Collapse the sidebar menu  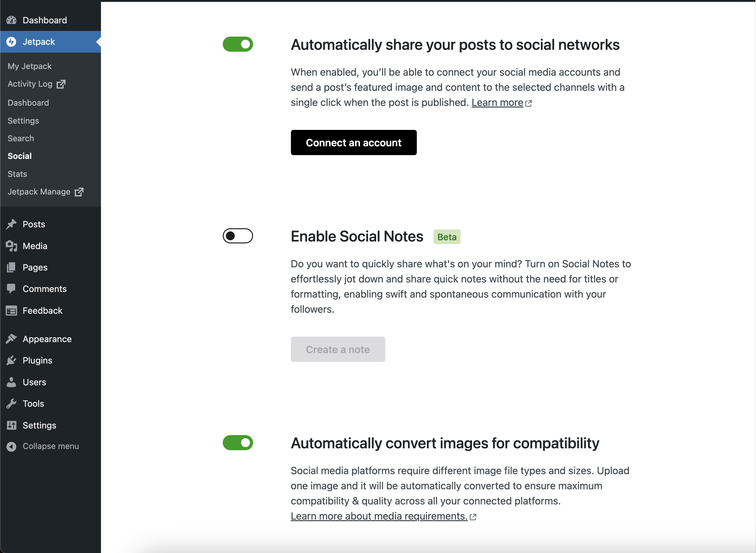[50, 446]
